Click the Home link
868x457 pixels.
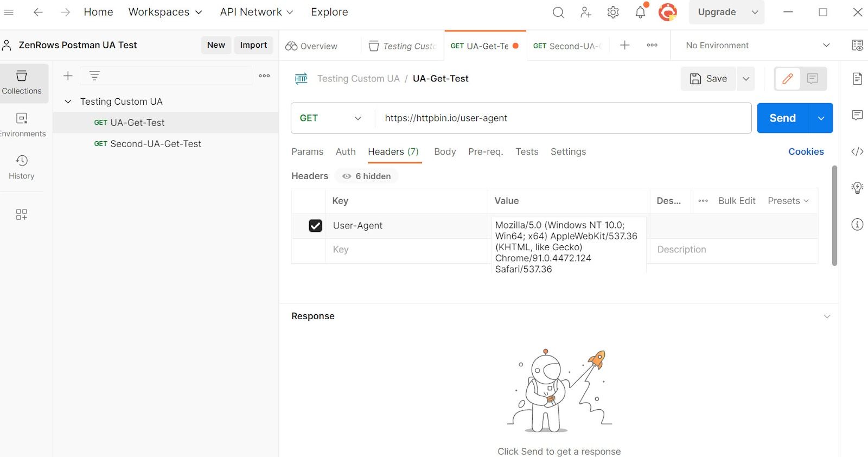[98, 12]
